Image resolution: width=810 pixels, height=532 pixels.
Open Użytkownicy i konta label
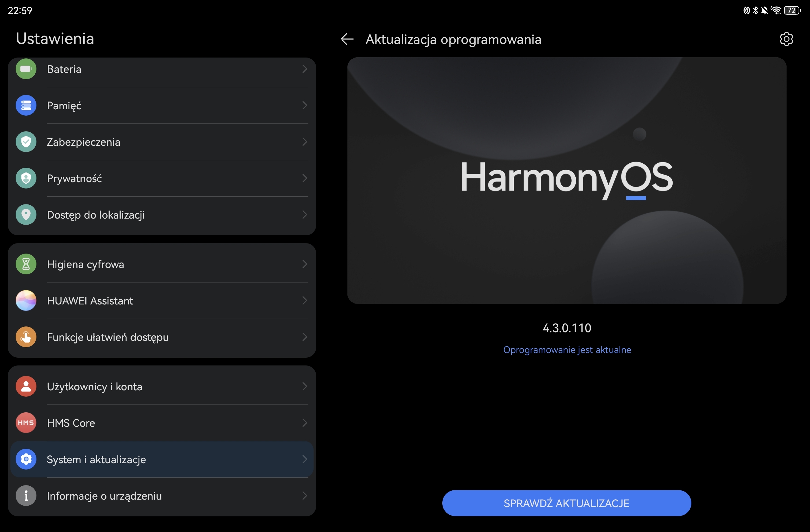94,387
